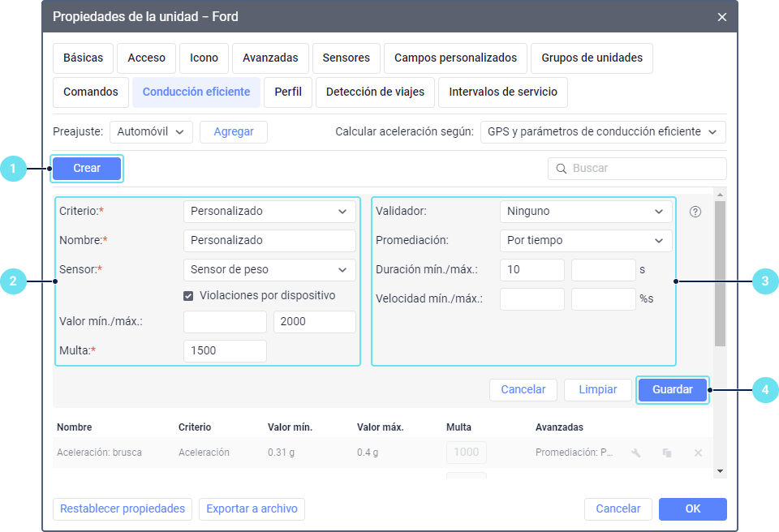Click the search magnifier icon
The width and height of the screenshot is (779, 532).
(561, 169)
